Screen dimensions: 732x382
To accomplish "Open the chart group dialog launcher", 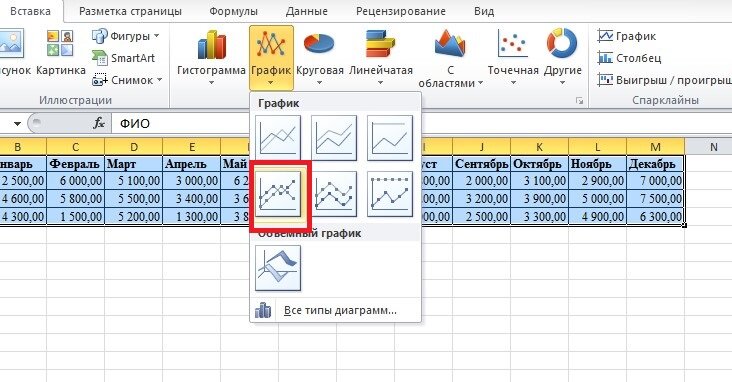I will (579, 100).
